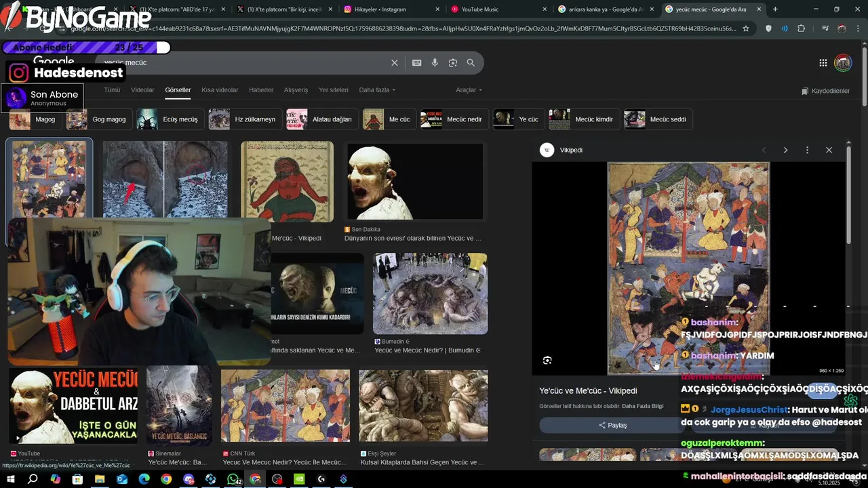This screenshot has width=868, height=488.
Task: Open the CNN Türk miniature thumbnail
Action: click(x=285, y=405)
